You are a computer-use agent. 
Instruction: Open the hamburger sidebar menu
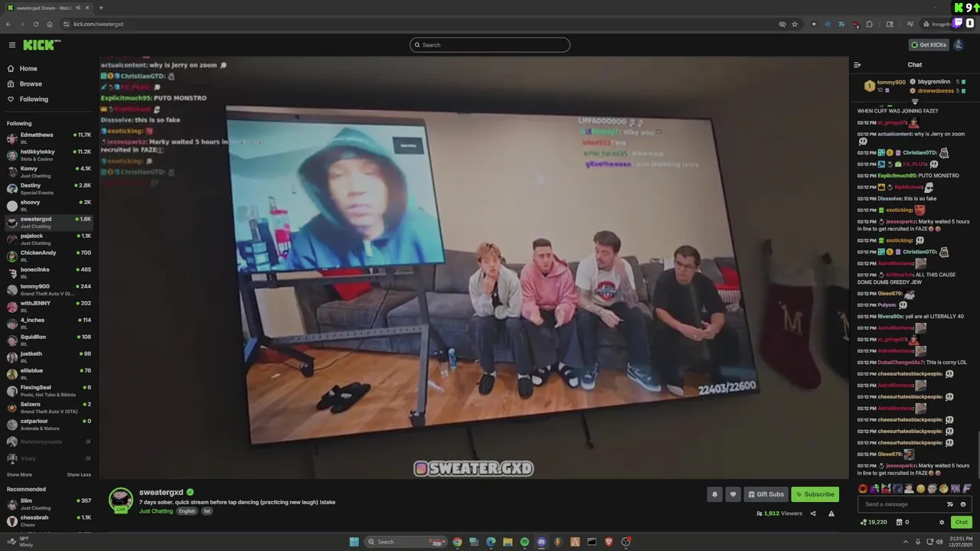12,45
